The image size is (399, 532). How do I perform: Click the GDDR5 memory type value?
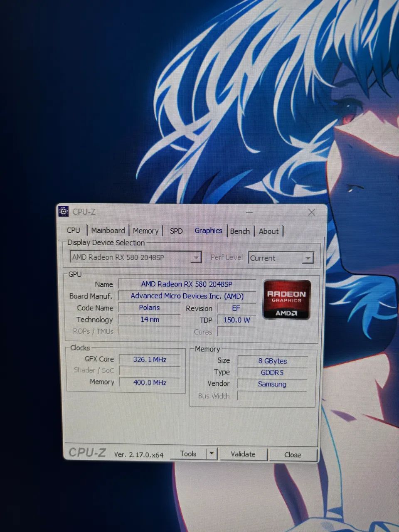tap(272, 372)
